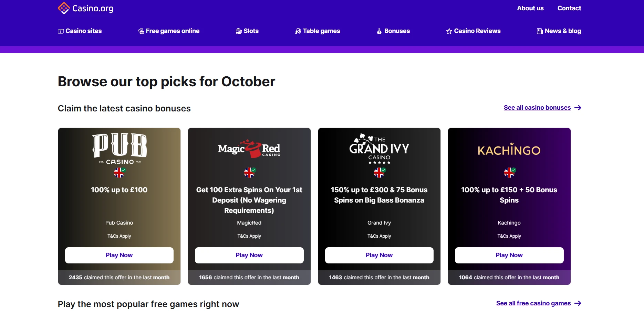This screenshot has width=644, height=315.
Task: Click the Casino sites nav icon
Action: point(61,31)
